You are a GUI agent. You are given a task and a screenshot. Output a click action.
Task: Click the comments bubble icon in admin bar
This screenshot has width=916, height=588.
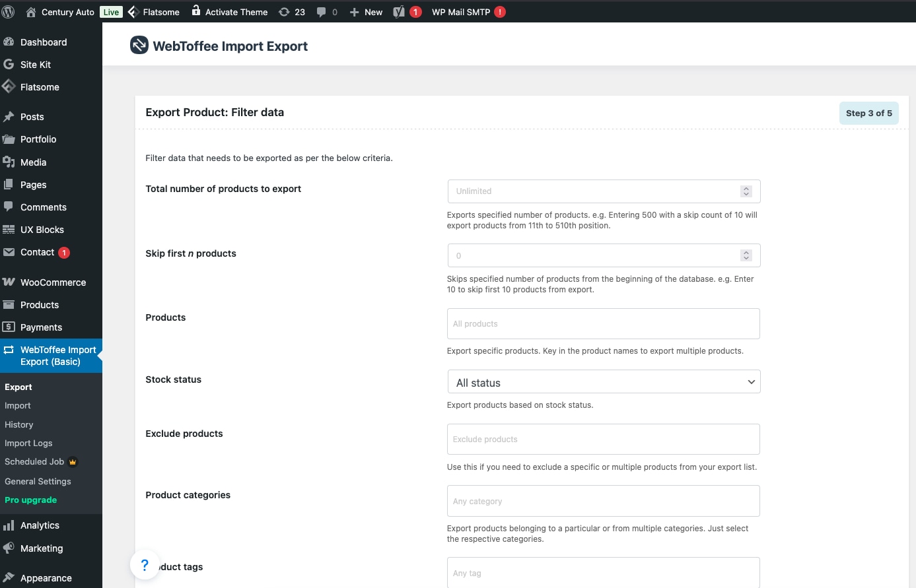pyautogui.click(x=322, y=12)
